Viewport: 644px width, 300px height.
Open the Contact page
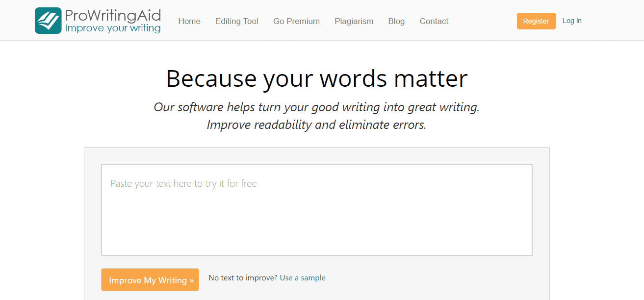pyautogui.click(x=434, y=21)
